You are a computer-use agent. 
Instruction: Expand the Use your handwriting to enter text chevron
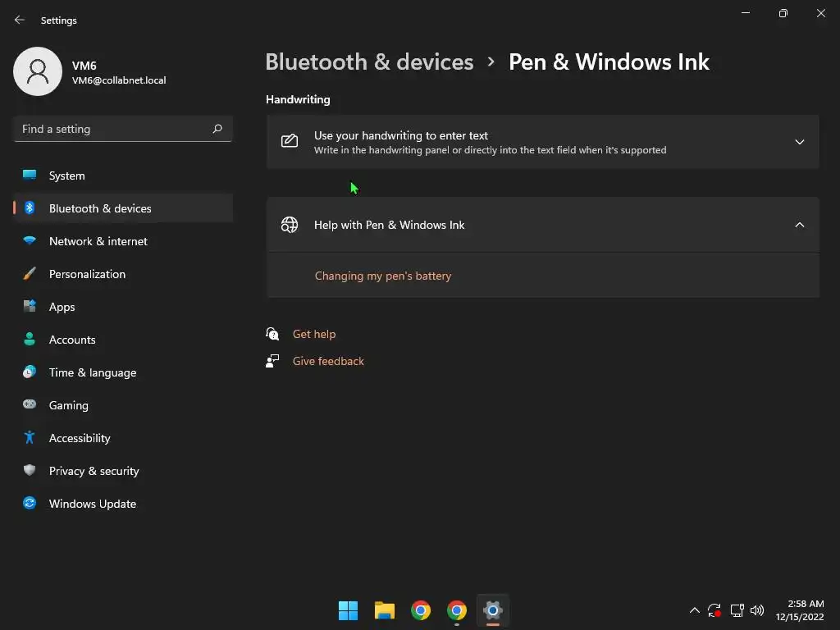(799, 142)
